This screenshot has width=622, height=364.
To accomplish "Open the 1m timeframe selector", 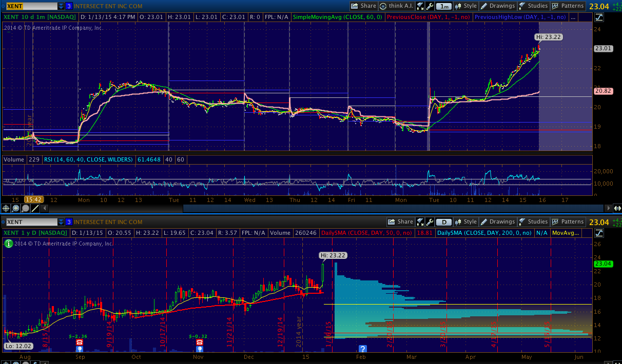I will pos(444,6).
